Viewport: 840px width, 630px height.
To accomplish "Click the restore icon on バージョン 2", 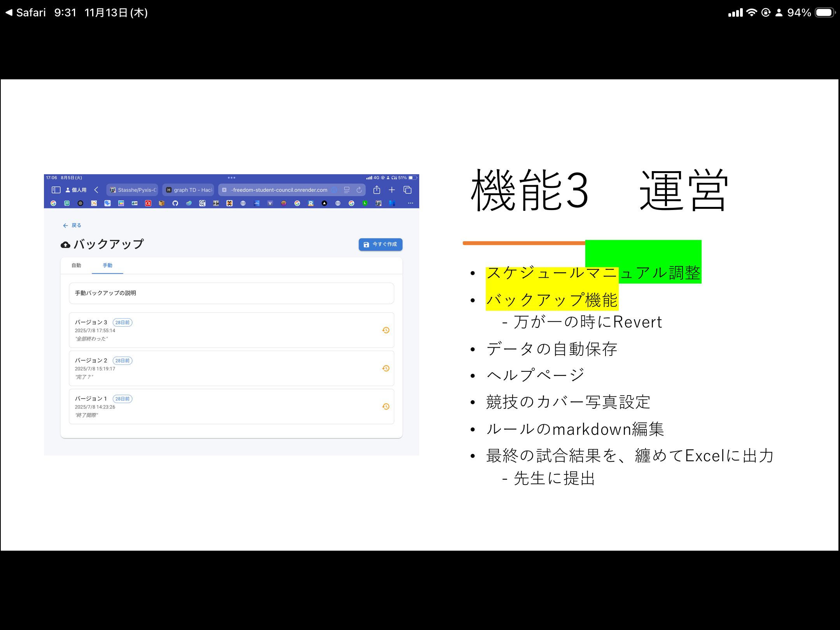I will point(385,368).
